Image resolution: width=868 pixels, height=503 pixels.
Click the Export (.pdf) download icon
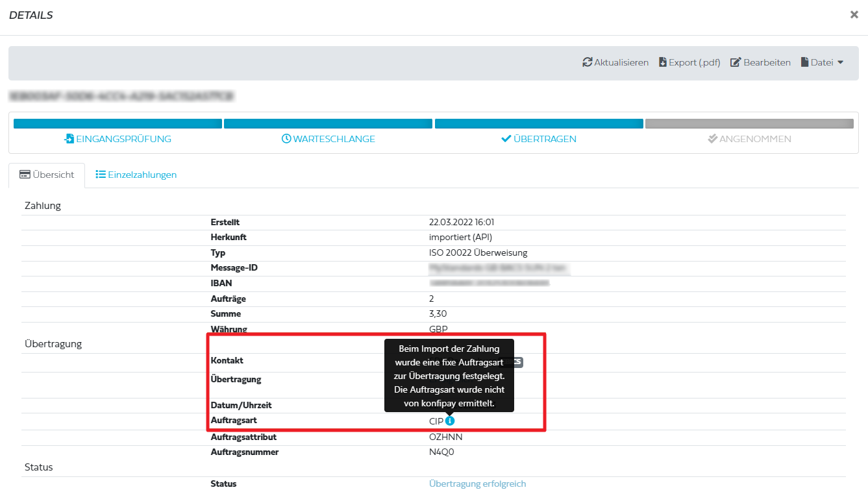(663, 62)
